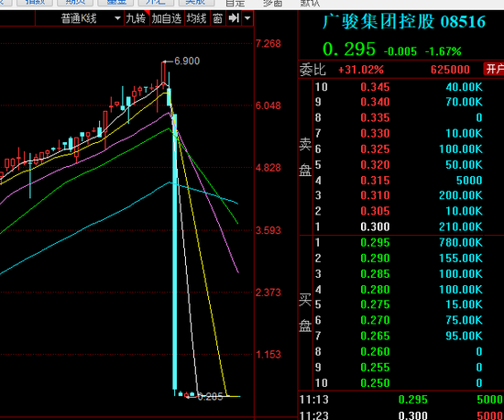The height and width of the screenshot is (420, 504).
Task: Click sell volume 210.00K at 0.300
Action: point(461,227)
